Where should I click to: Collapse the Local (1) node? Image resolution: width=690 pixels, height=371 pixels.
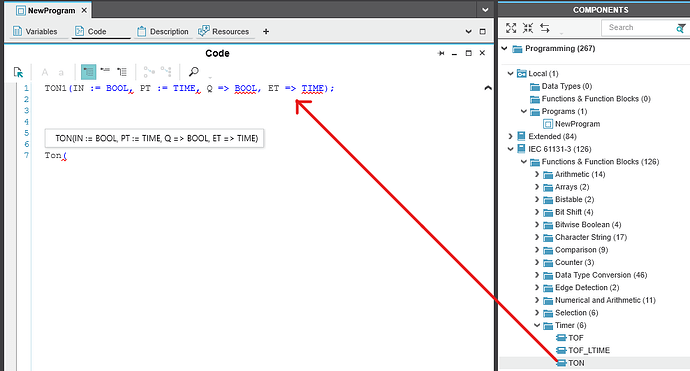coord(510,73)
